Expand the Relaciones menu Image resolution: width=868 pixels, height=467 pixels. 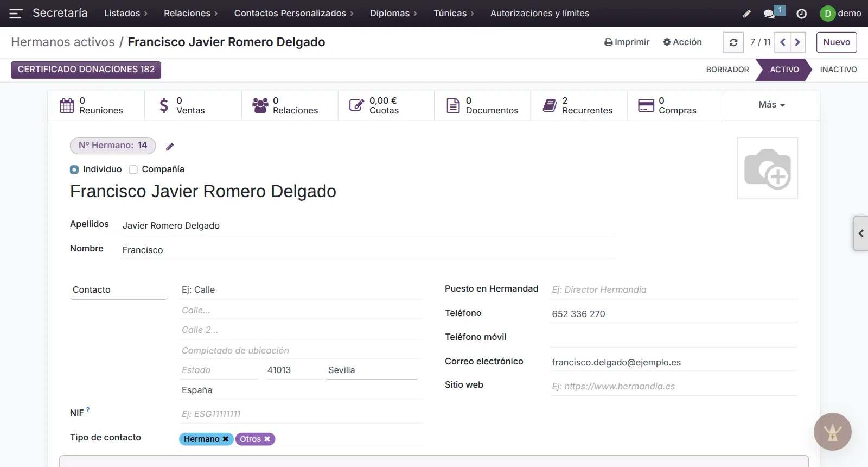pyautogui.click(x=191, y=14)
